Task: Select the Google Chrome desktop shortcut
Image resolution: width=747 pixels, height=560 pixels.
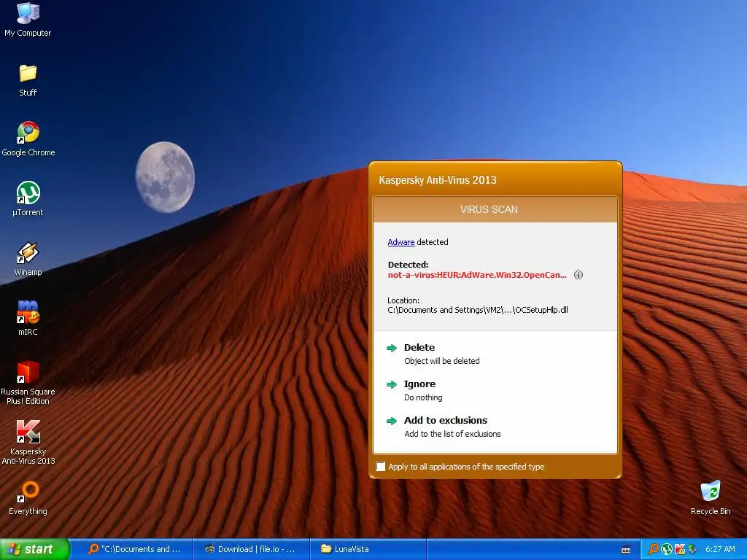Action: click(x=28, y=139)
